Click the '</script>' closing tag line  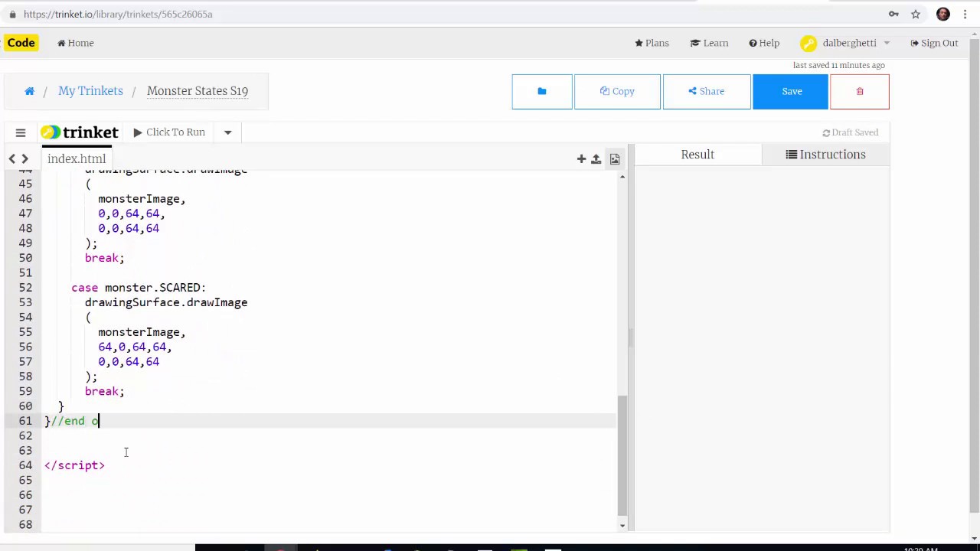tap(74, 465)
